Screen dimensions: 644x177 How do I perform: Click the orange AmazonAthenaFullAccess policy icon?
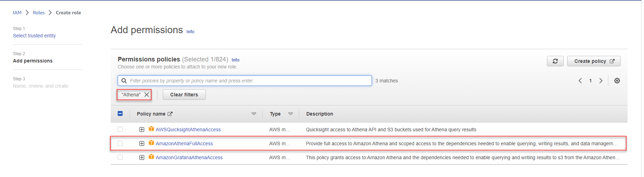click(151, 143)
